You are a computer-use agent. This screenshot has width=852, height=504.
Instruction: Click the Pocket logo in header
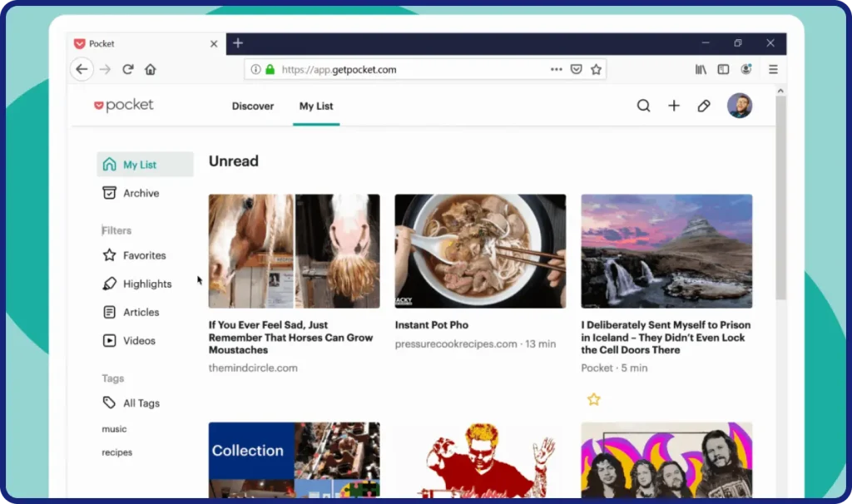tap(124, 105)
